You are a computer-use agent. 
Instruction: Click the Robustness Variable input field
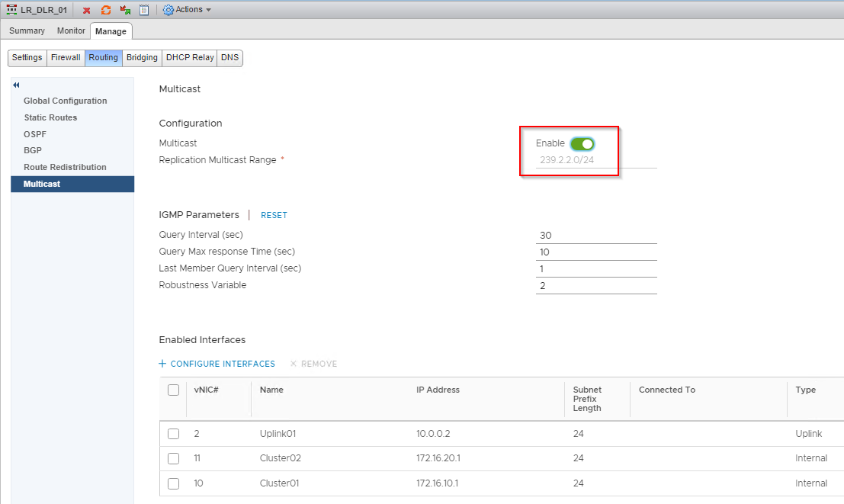[596, 286]
